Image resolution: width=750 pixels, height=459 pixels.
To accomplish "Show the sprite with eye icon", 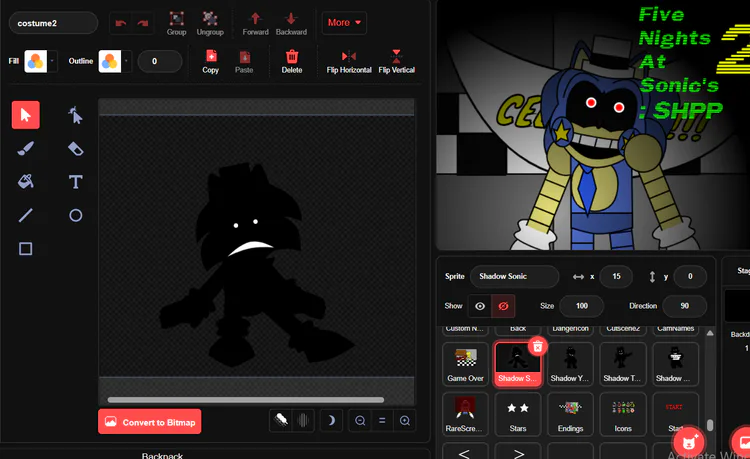I will [480, 306].
